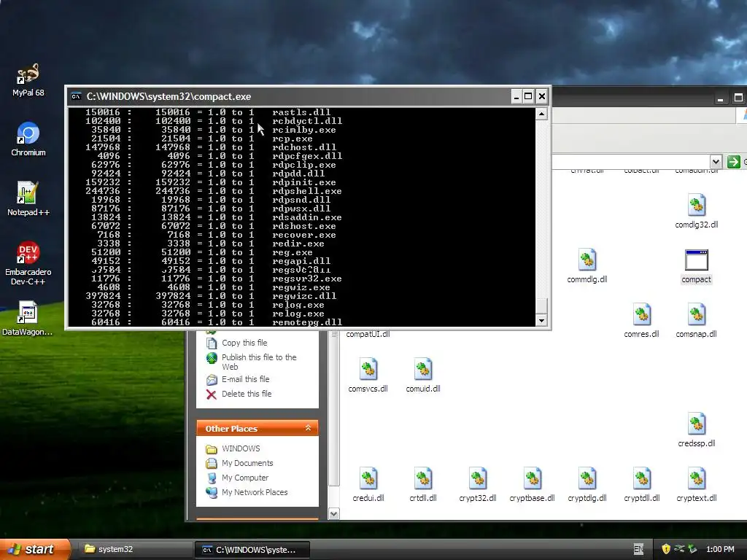The height and width of the screenshot is (560, 747).
Task: Select the comres.dll file icon
Action: (641, 321)
